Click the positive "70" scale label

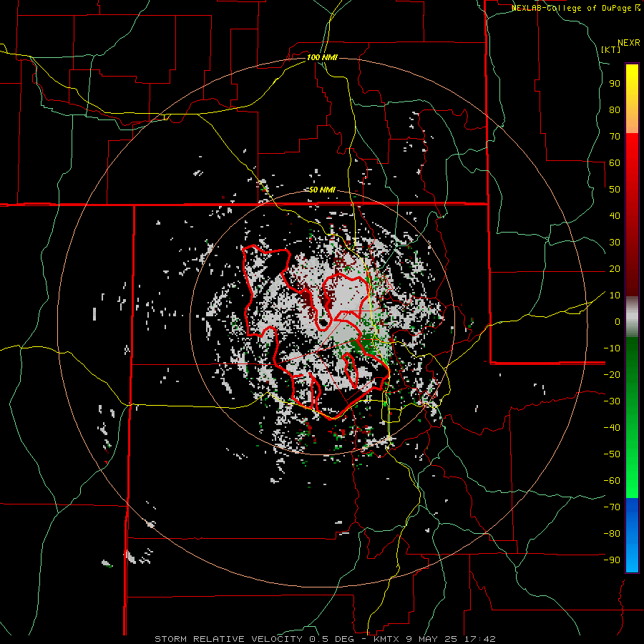615,137
